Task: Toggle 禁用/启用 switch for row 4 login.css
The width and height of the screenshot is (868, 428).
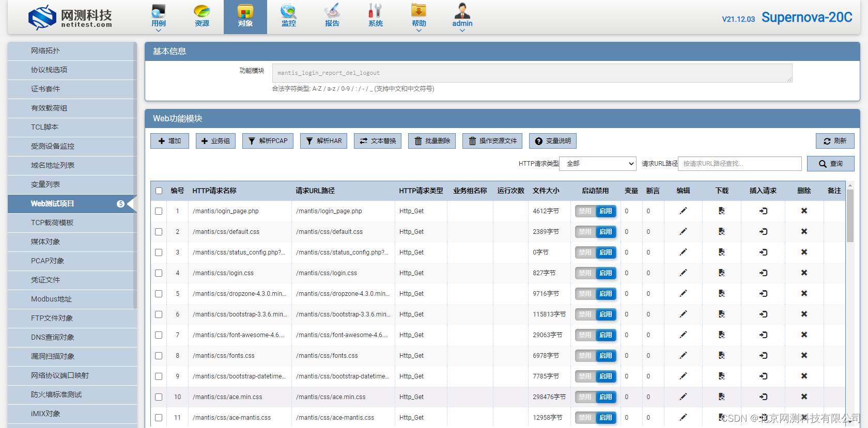Action: coord(595,273)
